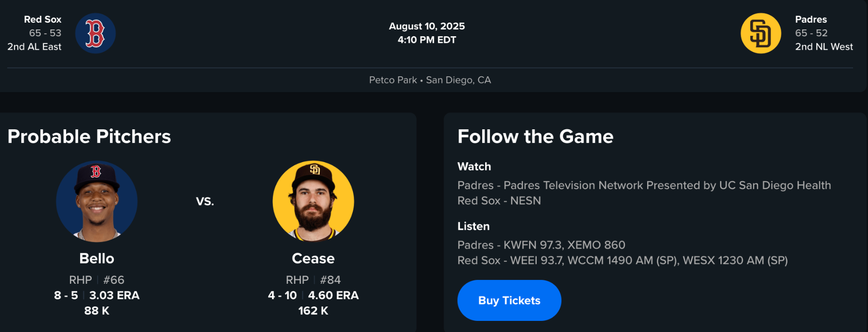The width and height of the screenshot is (868, 332).
Task: Click the August 10, 2025 game date
Action: (427, 26)
